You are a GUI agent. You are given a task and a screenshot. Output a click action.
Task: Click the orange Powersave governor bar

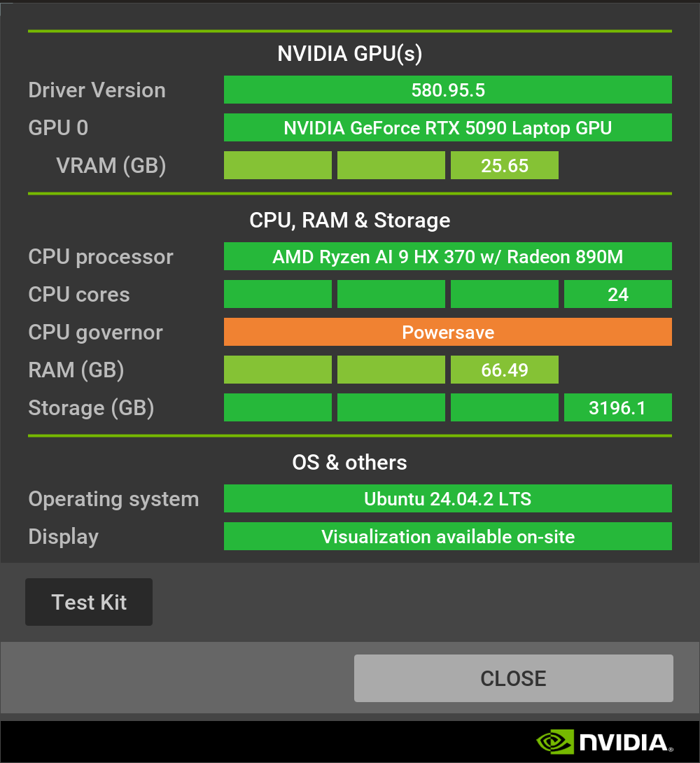coord(448,332)
